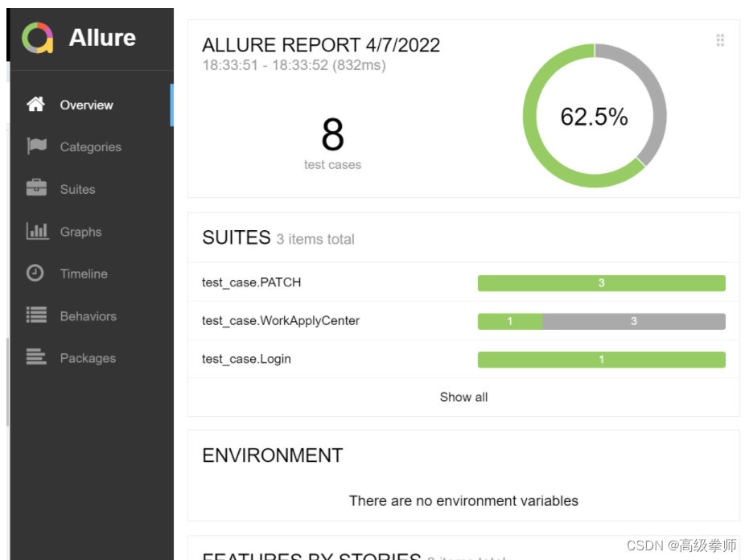Click the Suites briefcase icon
749x560 pixels.
click(x=36, y=187)
